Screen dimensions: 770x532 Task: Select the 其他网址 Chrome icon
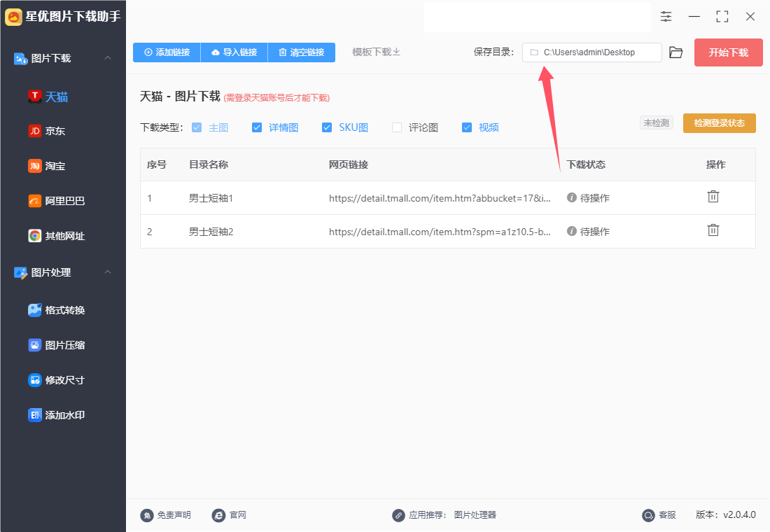(35, 236)
